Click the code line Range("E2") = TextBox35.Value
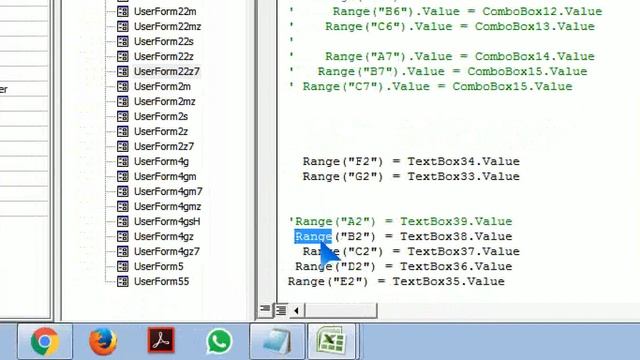The height and width of the screenshot is (360, 640). [396, 281]
